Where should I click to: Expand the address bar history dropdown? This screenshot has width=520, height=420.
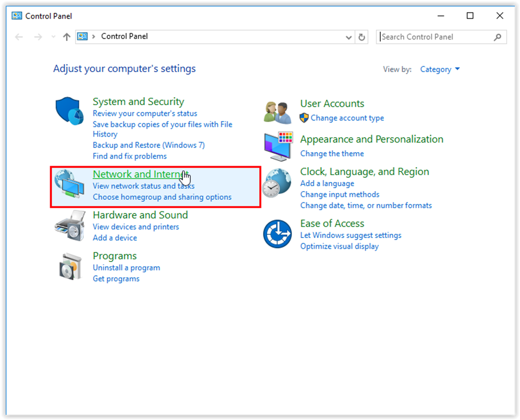[349, 37]
